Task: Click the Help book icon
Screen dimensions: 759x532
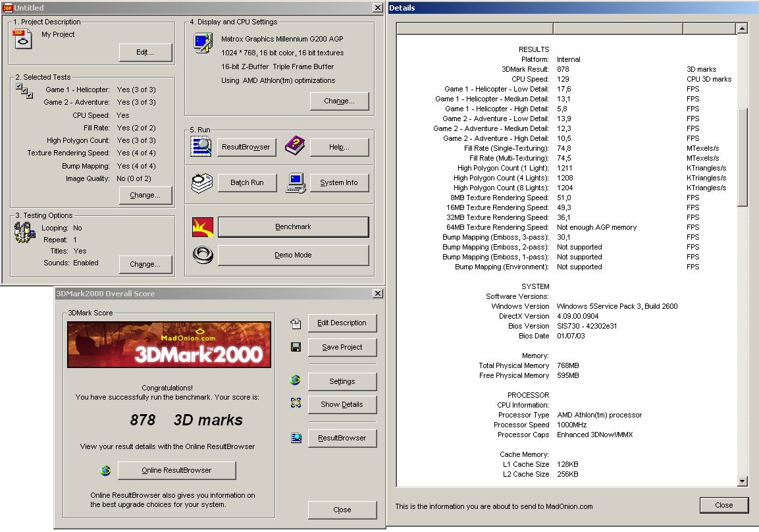Action: click(x=295, y=146)
